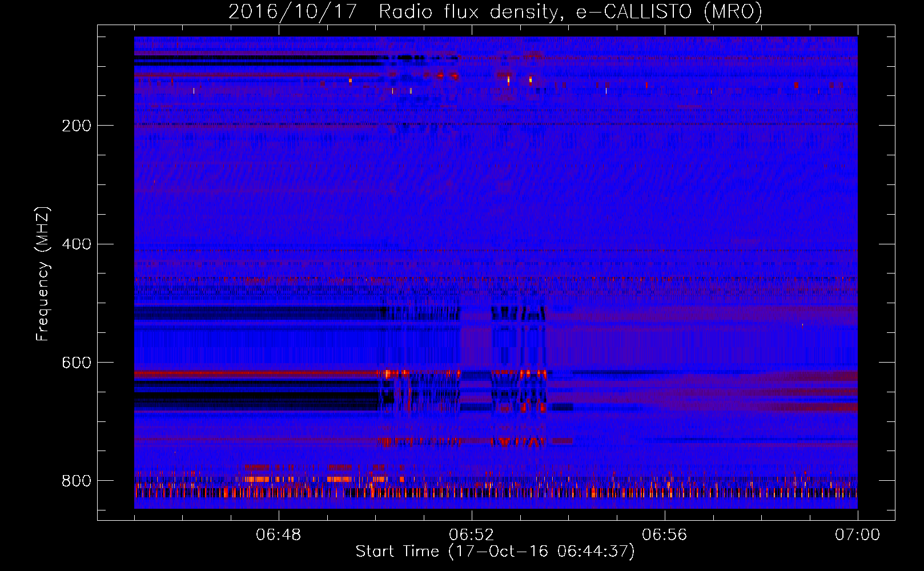This screenshot has width=924, height=571.
Task: Click the 'Frequency (MHZ)' axis label
Action: pos(43,274)
